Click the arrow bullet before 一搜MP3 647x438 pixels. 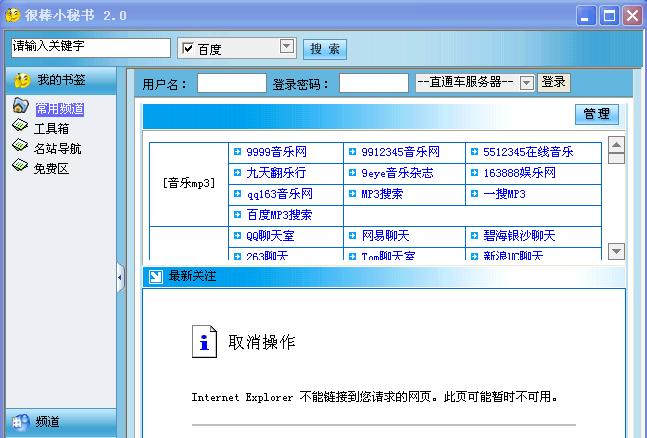[474, 194]
